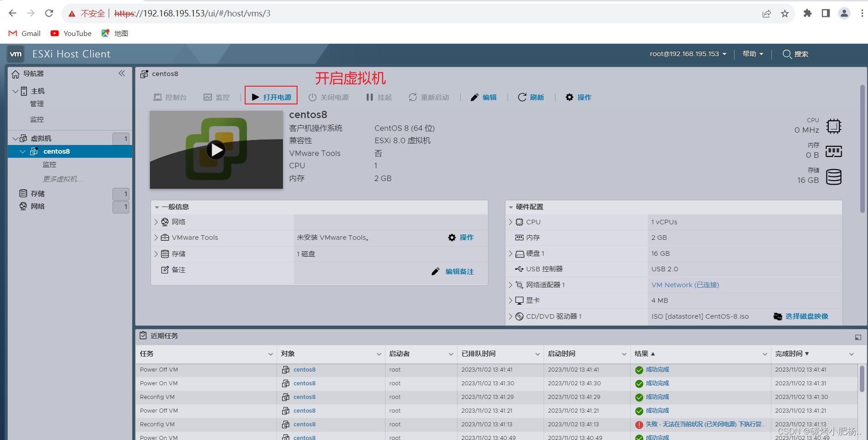Collapse the Navigator panel with double-chevron
868x440 pixels.
[x=122, y=73]
